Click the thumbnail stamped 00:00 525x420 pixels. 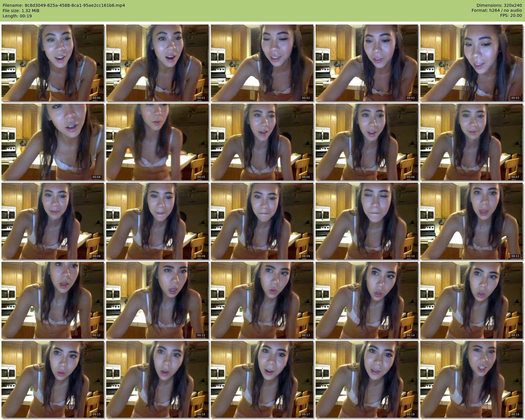(52, 63)
